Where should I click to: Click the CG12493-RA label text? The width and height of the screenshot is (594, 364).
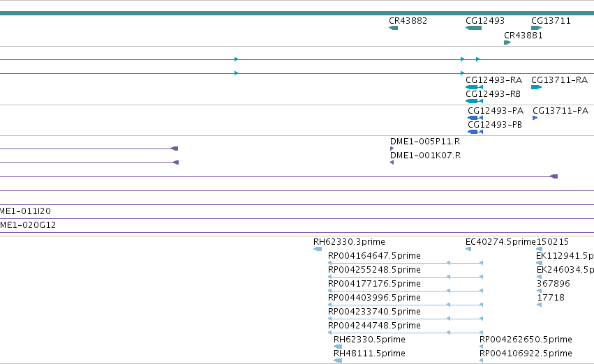click(x=493, y=80)
